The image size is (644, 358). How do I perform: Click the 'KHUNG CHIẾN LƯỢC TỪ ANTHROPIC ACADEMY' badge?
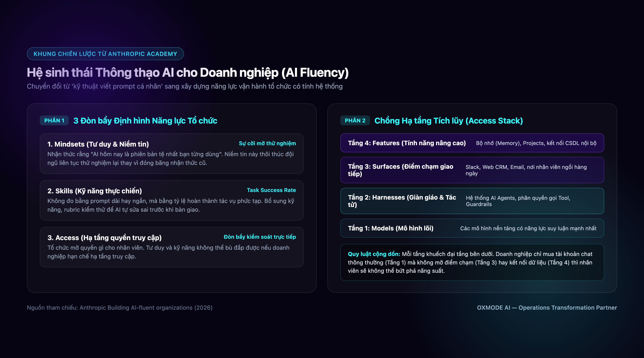[x=105, y=54]
